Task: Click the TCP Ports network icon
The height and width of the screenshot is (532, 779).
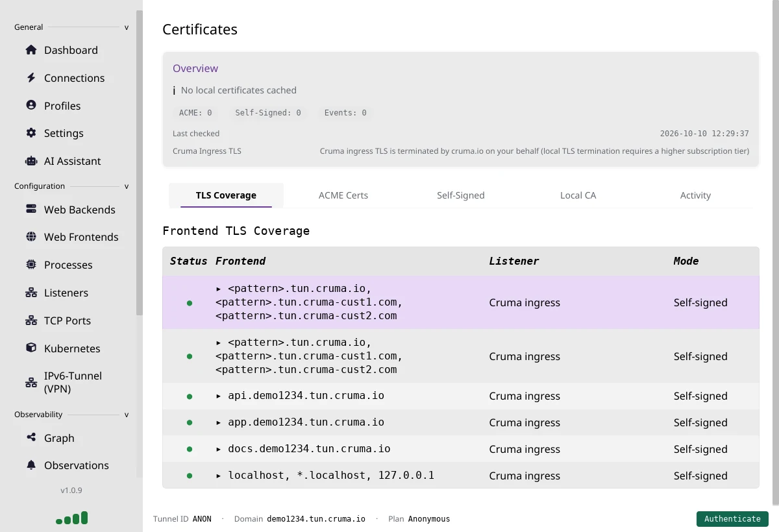Action: pos(31,320)
